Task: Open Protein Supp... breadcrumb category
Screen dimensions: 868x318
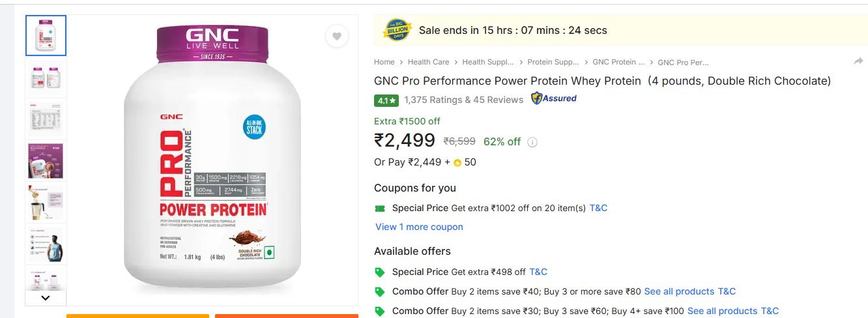Action: 553,62
